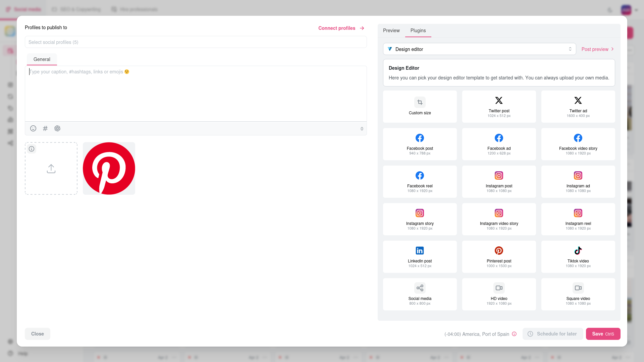Switch to the Plugins tab
This screenshot has width=644, height=362.
(x=418, y=31)
